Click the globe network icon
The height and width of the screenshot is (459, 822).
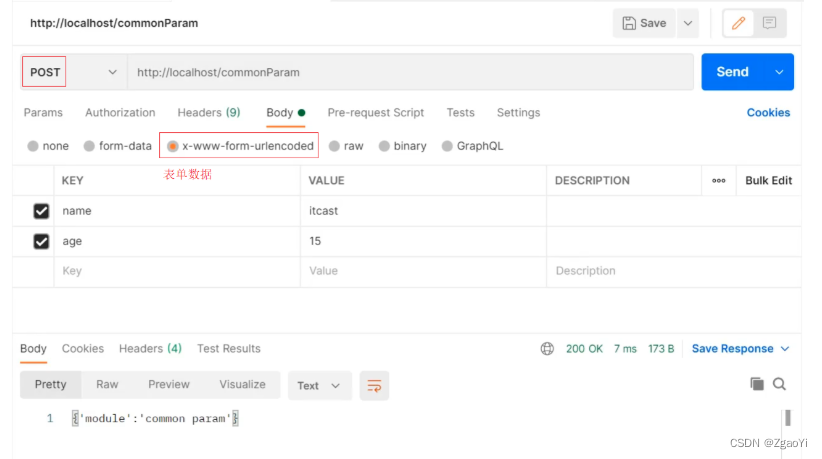click(547, 349)
